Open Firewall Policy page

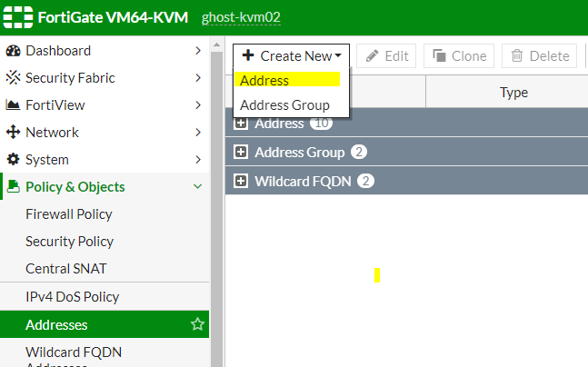click(69, 214)
